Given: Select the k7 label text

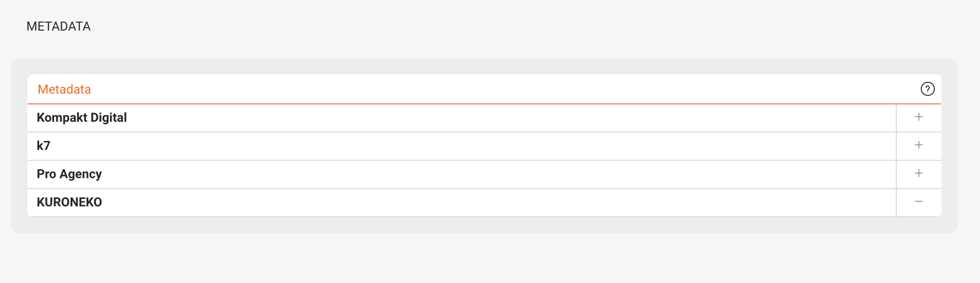Looking at the screenshot, I should click(x=43, y=146).
